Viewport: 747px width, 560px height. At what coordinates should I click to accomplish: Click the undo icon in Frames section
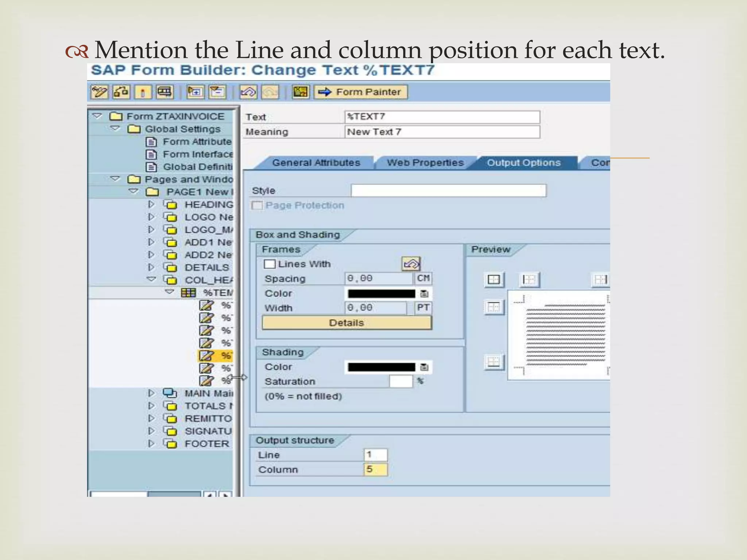pos(411,264)
